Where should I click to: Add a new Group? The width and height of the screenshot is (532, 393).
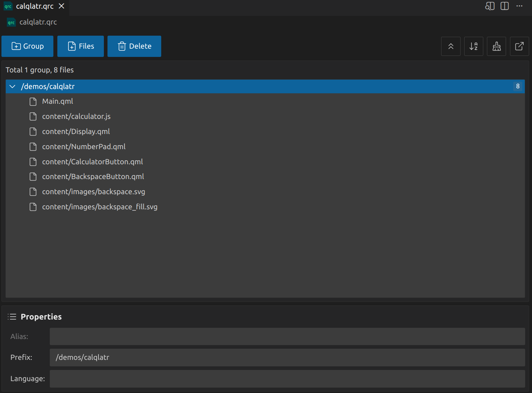click(27, 46)
